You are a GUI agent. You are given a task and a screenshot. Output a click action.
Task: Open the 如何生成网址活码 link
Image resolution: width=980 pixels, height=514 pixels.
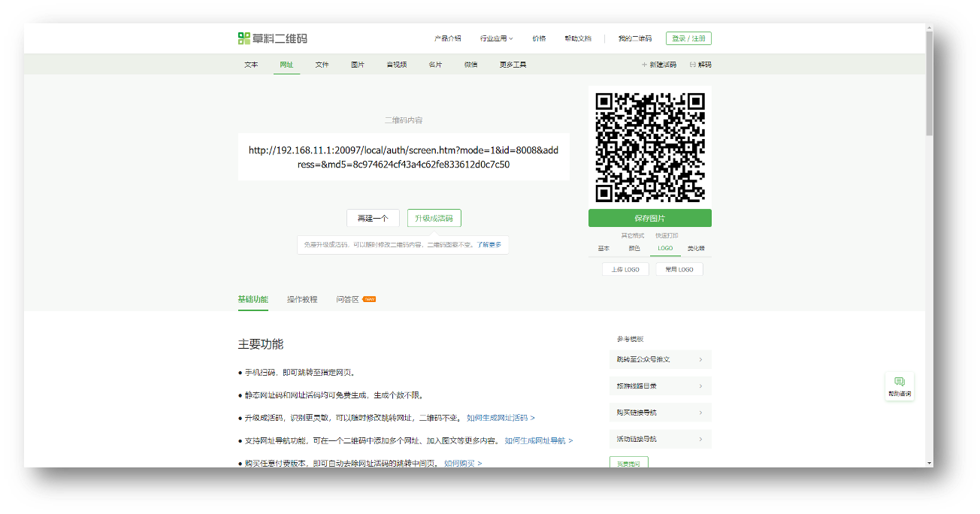(x=501, y=418)
